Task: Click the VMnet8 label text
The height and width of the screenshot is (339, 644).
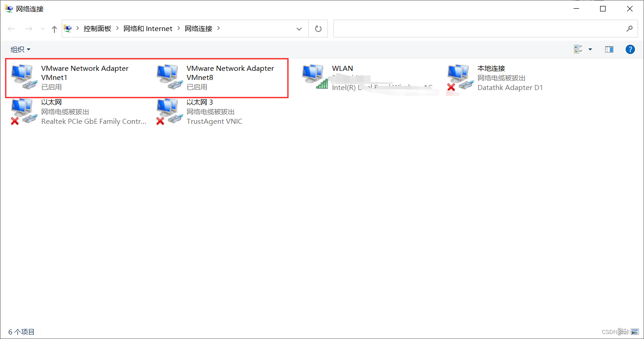Action: coord(200,78)
